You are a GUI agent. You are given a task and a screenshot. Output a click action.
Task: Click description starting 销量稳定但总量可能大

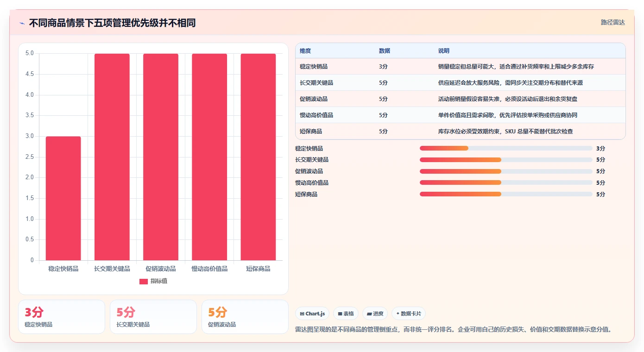pos(516,67)
